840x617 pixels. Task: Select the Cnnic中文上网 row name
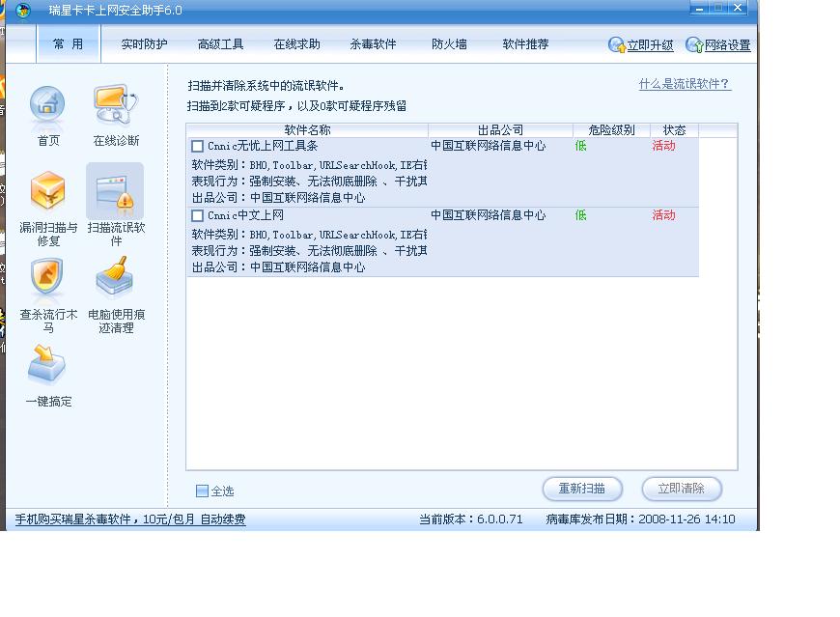point(245,215)
